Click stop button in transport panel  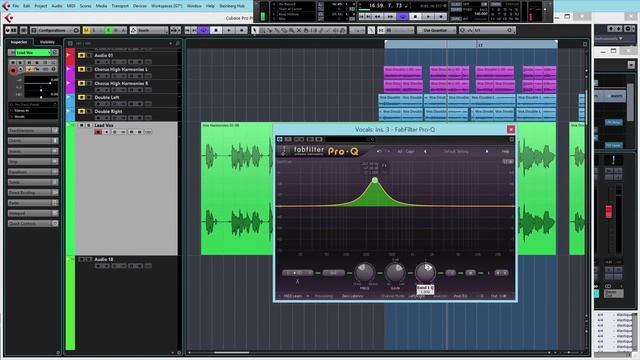coord(416,17)
